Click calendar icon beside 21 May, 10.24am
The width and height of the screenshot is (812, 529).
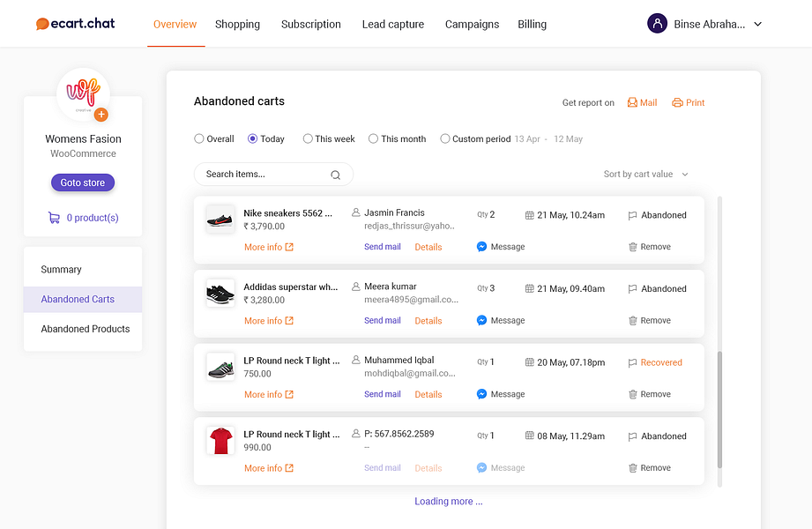(x=529, y=215)
